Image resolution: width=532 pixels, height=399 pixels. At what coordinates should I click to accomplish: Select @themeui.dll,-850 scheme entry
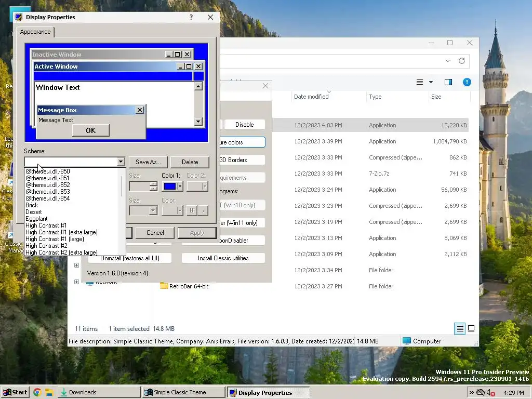[x=48, y=171]
